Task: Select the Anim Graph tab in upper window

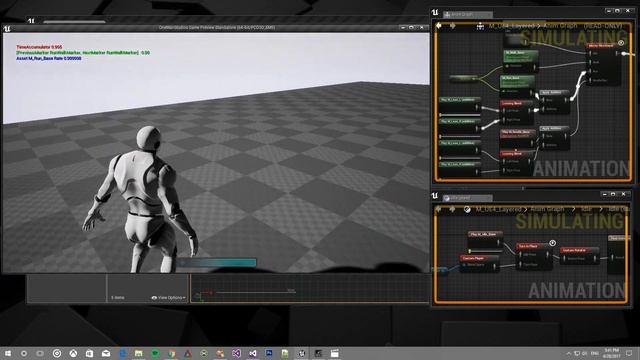Action: pos(467,14)
